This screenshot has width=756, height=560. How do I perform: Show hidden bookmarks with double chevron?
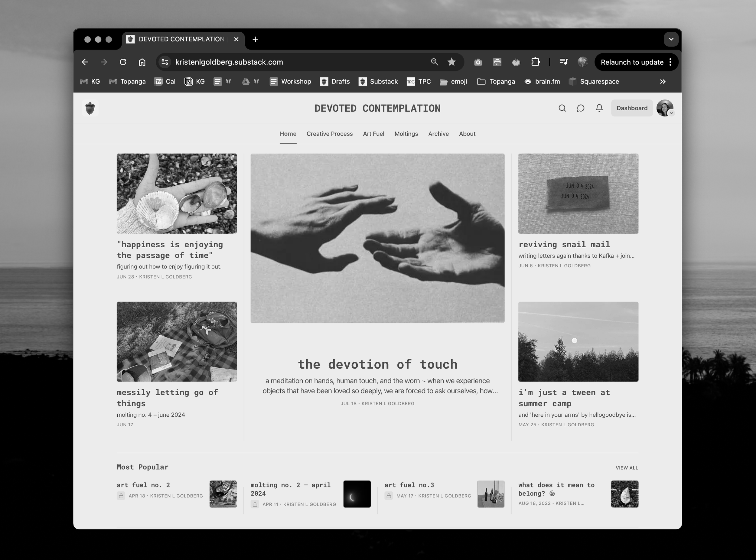point(663,82)
